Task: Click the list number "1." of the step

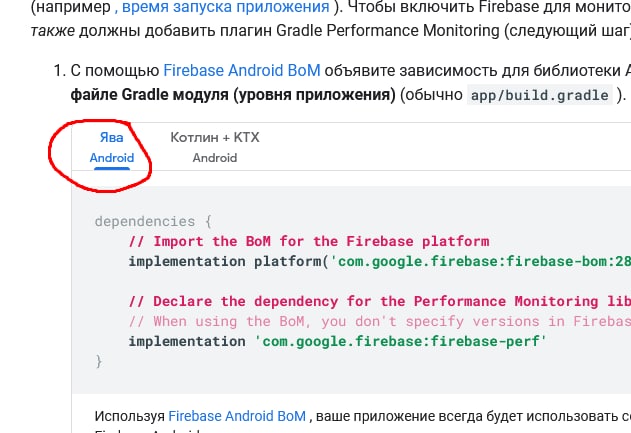Action: pos(56,71)
